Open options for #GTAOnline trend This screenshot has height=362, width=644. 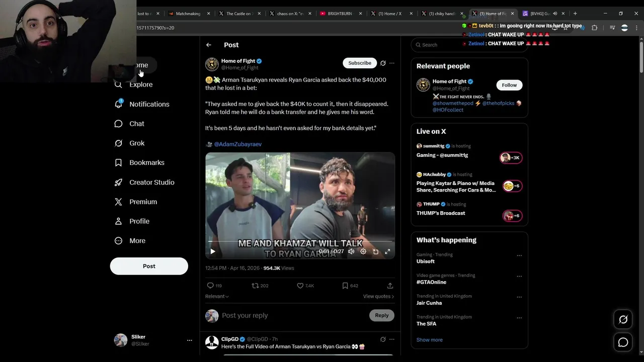coord(519,277)
